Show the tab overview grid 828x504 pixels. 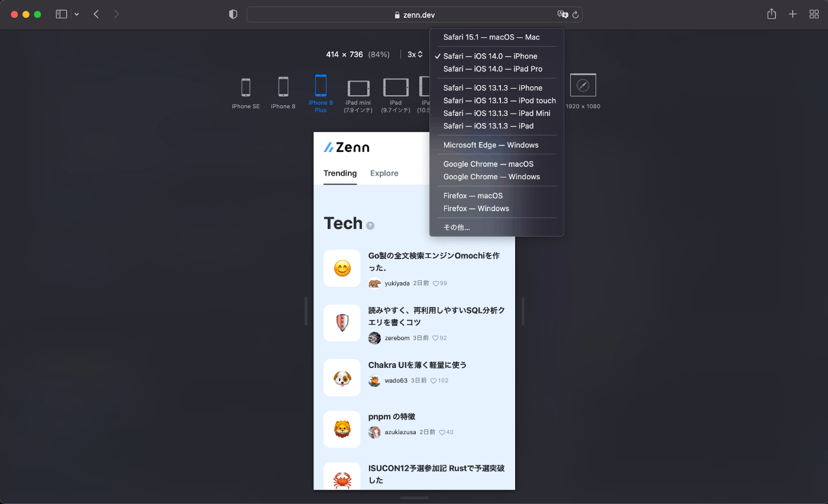(814, 14)
